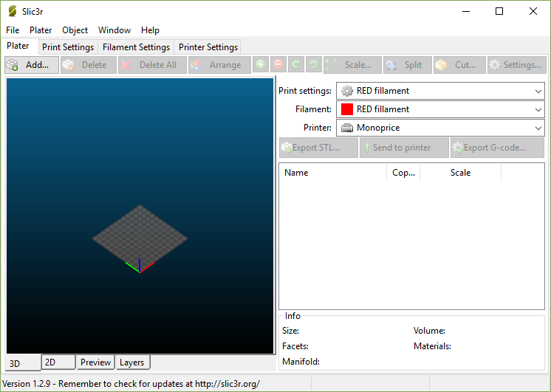The height and width of the screenshot is (392, 551).
Task: Switch to the Filament Settings tab
Action: [x=136, y=47]
